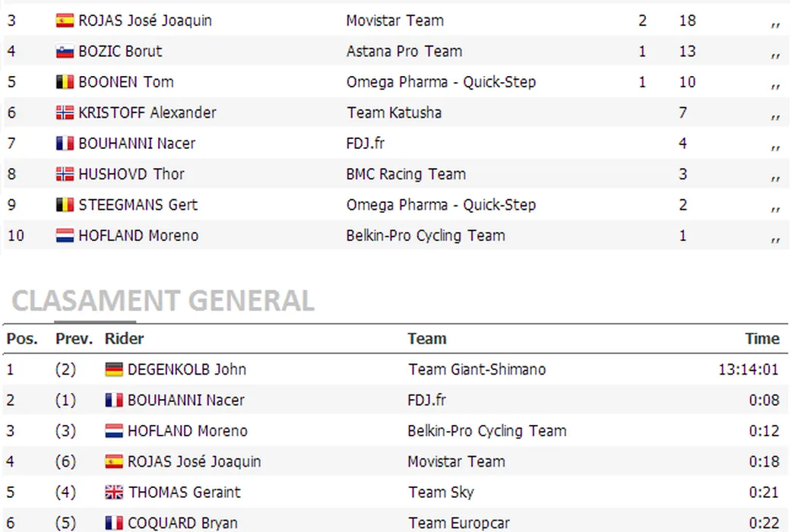Viewport: 798px width, 532px height.
Task: Open rider DEGENKOLB John's name
Action: (x=187, y=370)
